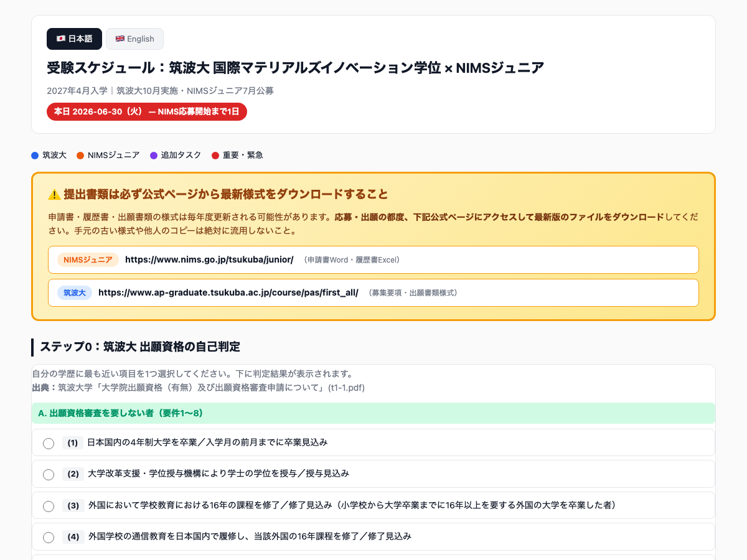The image size is (747, 560).
Task: Click heading ステップ0：筑波大 出願資格の自己判定
Action: tap(140, 347)
